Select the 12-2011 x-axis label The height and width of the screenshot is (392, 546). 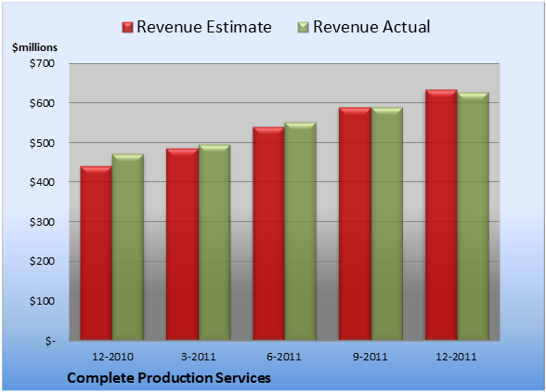456,357
